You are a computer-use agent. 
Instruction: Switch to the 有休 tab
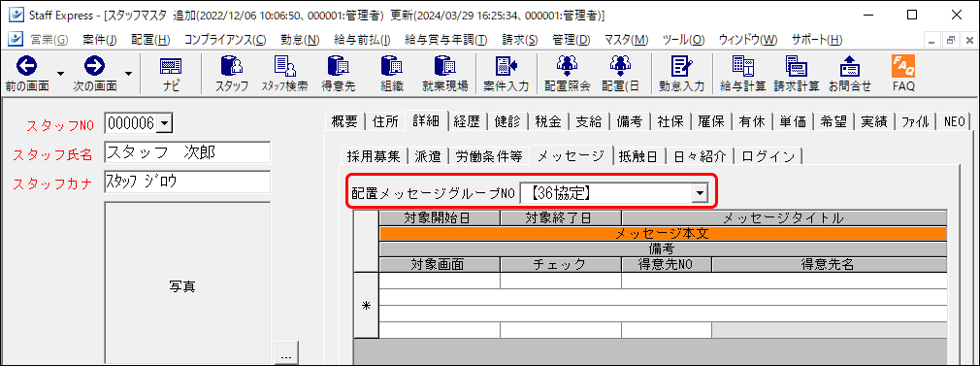coord(752,121)
